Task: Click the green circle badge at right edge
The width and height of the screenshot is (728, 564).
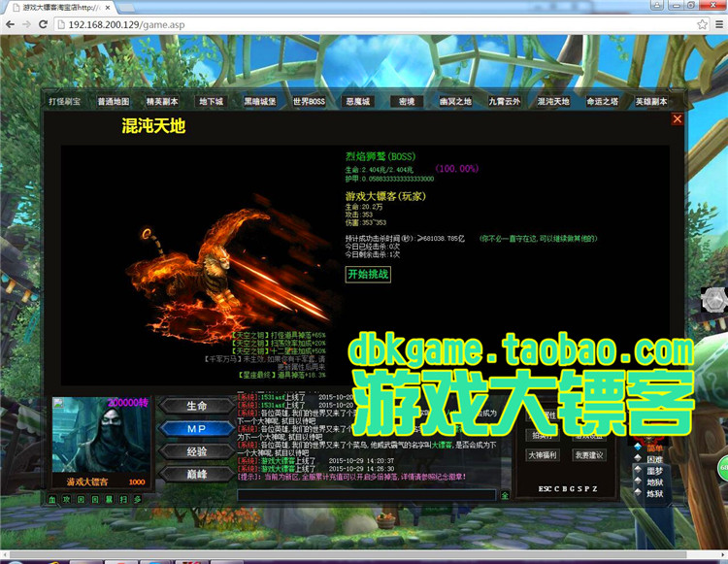Action: [x=723, y=468]
